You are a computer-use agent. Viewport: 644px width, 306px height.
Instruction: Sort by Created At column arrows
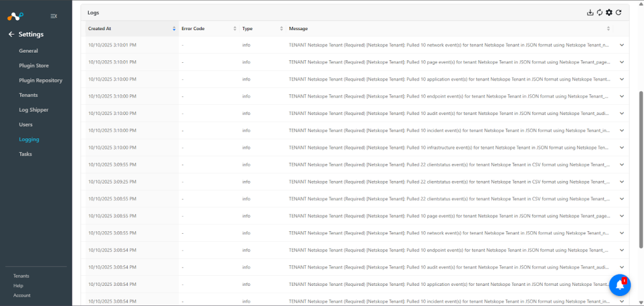tap(174, 29)
